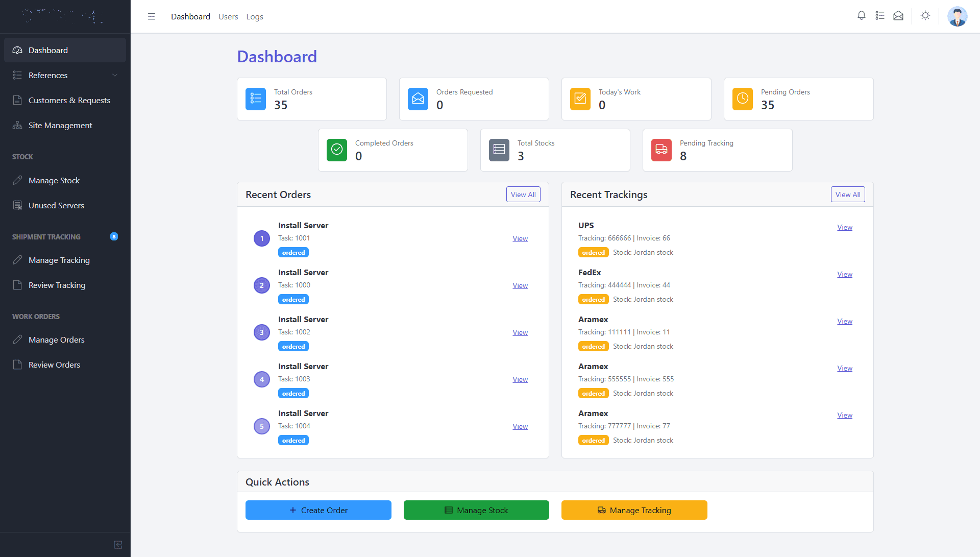980x557 pixels.
Task: Open the notifications bell icon
Action: (x=862, y=16)
